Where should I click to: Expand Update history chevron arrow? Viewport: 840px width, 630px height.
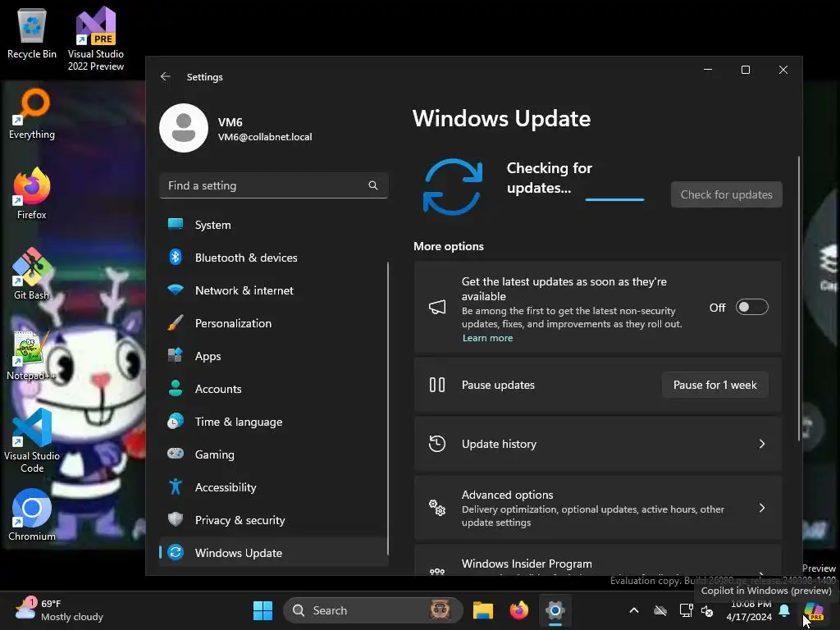(x=762, y=444)
